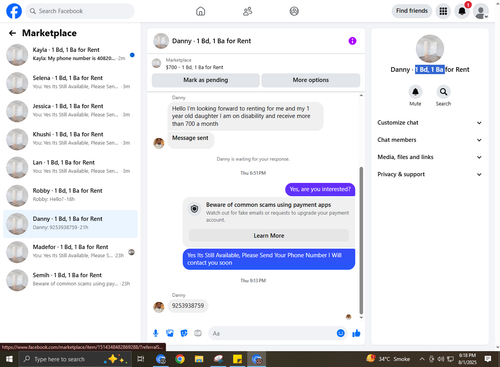Image resolution: width=500 pixels, height=367 pixels.
Task: Choose a sticker icon
Action: point(184,333)
